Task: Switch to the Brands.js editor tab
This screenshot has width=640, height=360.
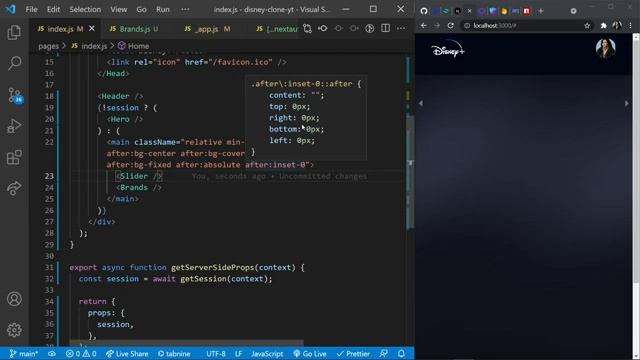Action: pyautogui.click(x=134, y=29)
